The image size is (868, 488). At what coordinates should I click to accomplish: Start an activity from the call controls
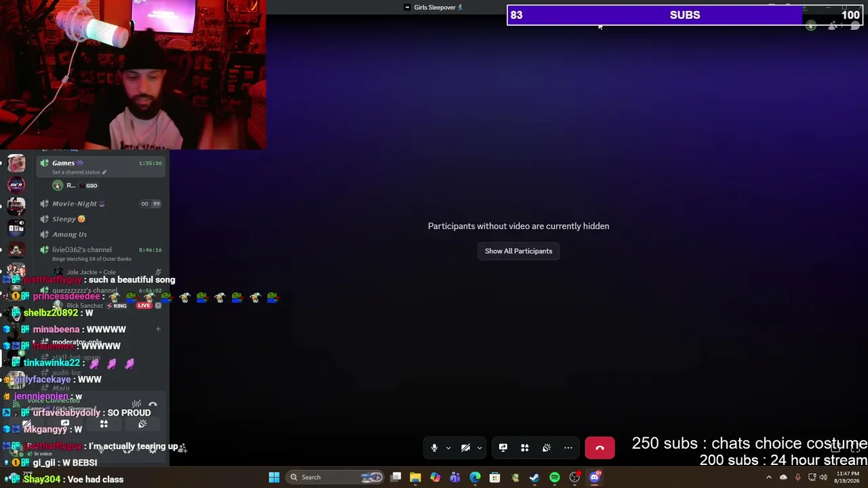[x=525, y=448]
